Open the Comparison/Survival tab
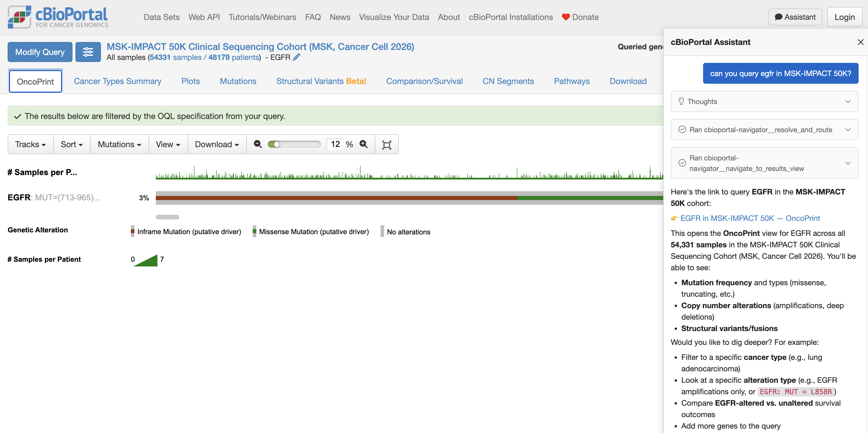This screenshot has width=868, height=433. pyautogui.click(x=424, y=81)
